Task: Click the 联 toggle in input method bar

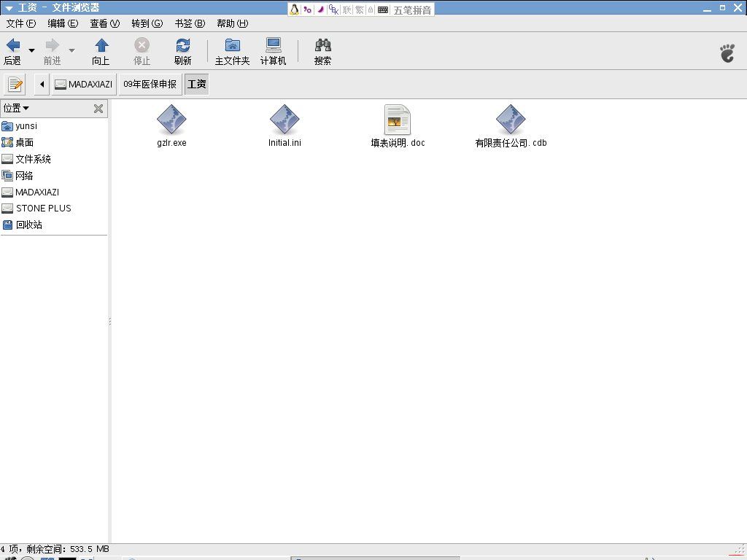Action: (347, 9)
